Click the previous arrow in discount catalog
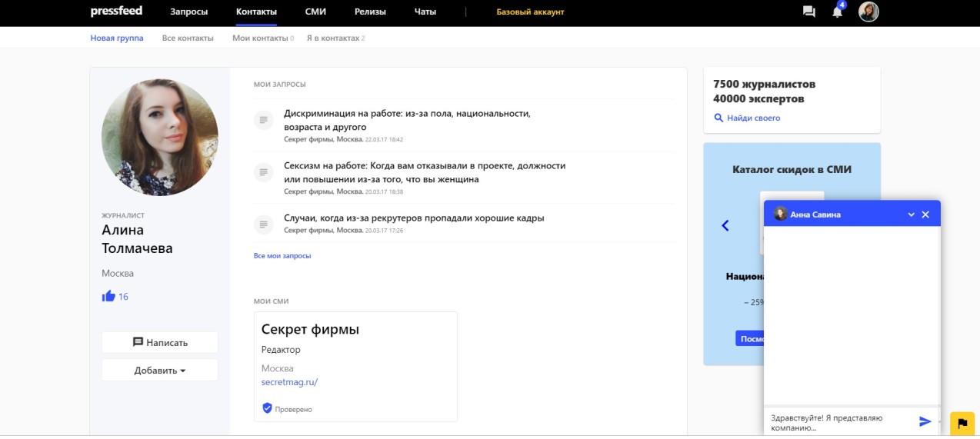This screenshot has width=980, height=439. 725,225
